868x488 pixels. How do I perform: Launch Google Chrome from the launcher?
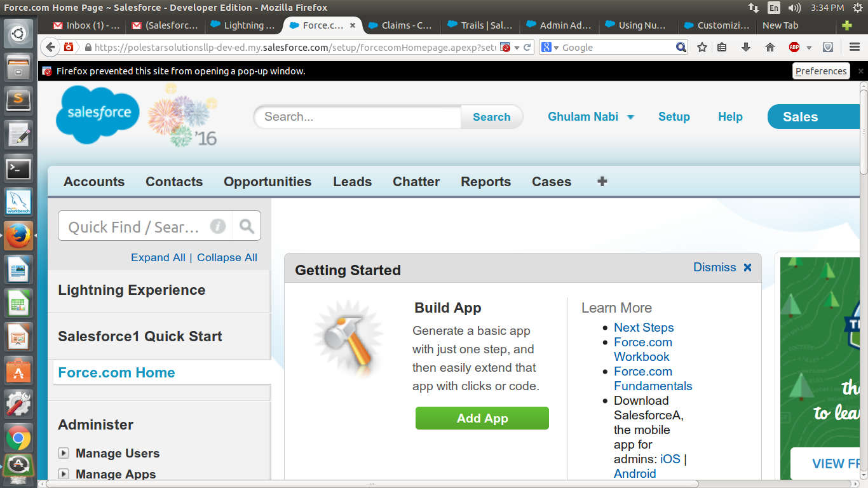(18, 438)
